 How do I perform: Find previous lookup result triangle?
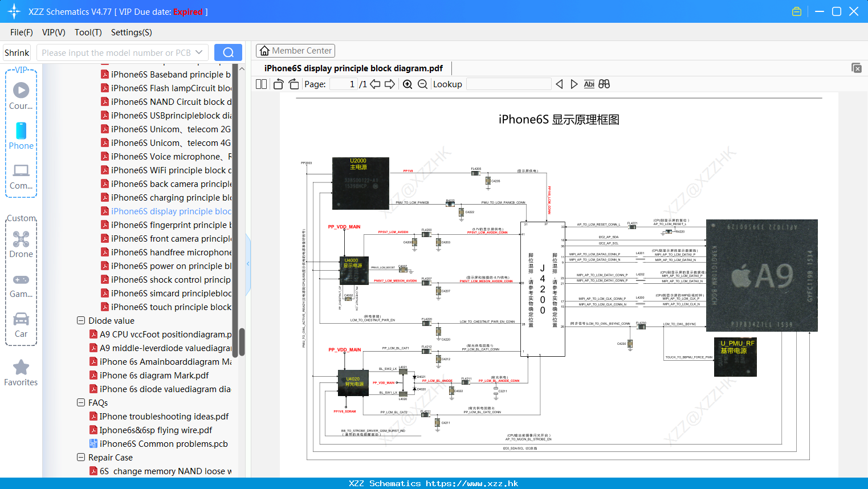(x=559, y=84)
